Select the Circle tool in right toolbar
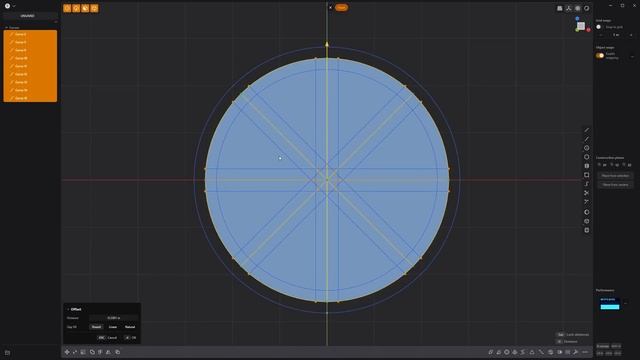The image size is (640, 360). [587, 148]
